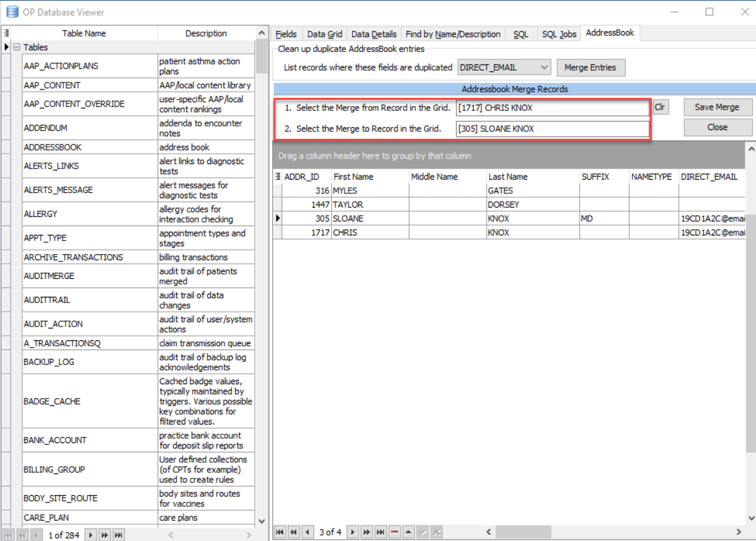Go to last record in right grid navigator
Viewport: 756px width, 541px height.
380,532
